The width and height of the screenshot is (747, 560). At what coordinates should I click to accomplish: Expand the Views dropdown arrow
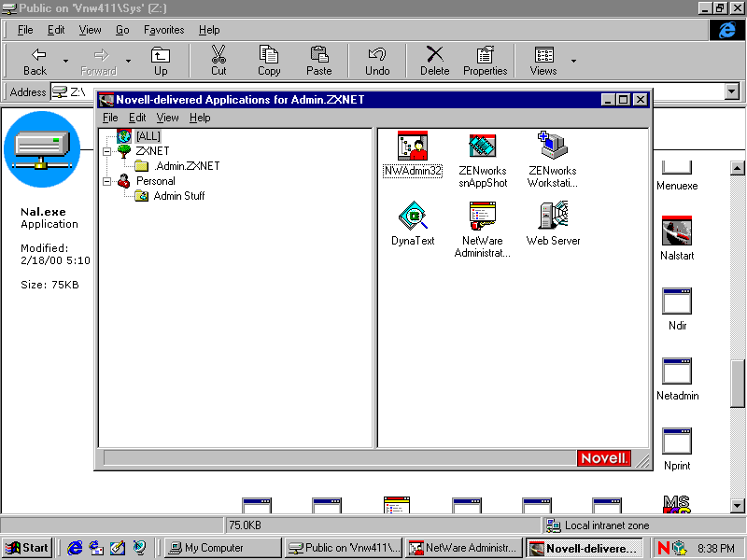tap(573, 61)
